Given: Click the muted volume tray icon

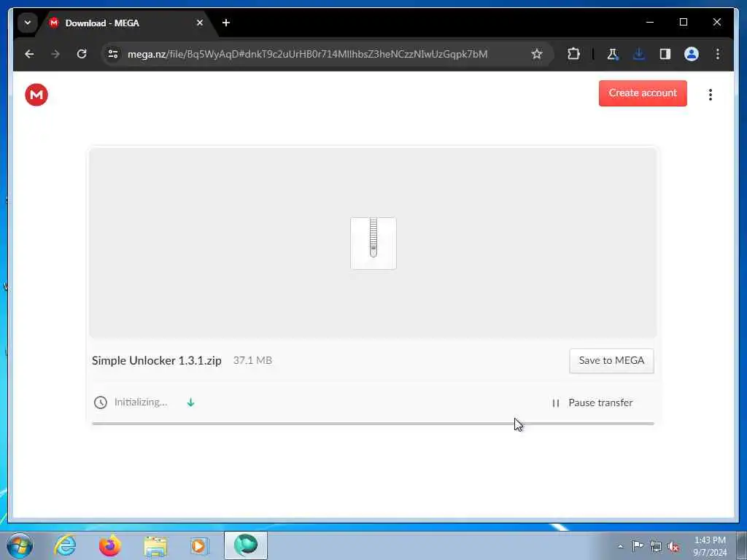Looking at the screenshot, I should click(x=673, y=547).
